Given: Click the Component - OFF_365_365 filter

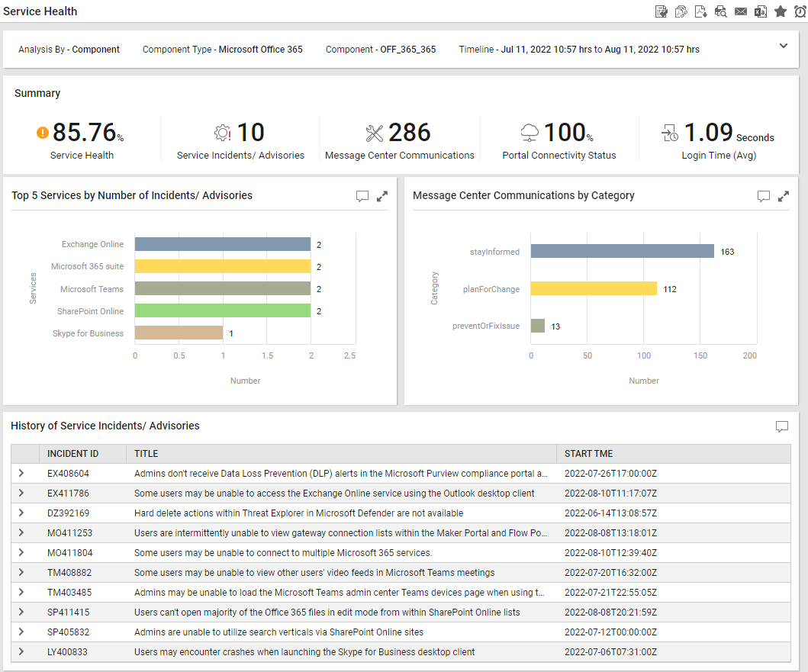Looking at the screenshot, I should coord(381,50).
